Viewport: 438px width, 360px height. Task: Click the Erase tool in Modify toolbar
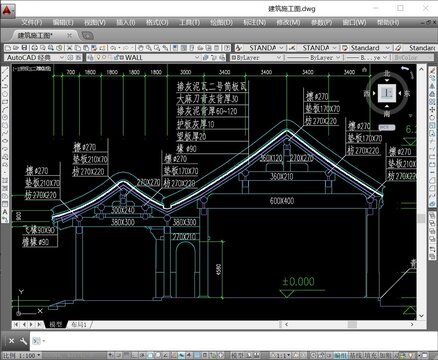(432, 71)
